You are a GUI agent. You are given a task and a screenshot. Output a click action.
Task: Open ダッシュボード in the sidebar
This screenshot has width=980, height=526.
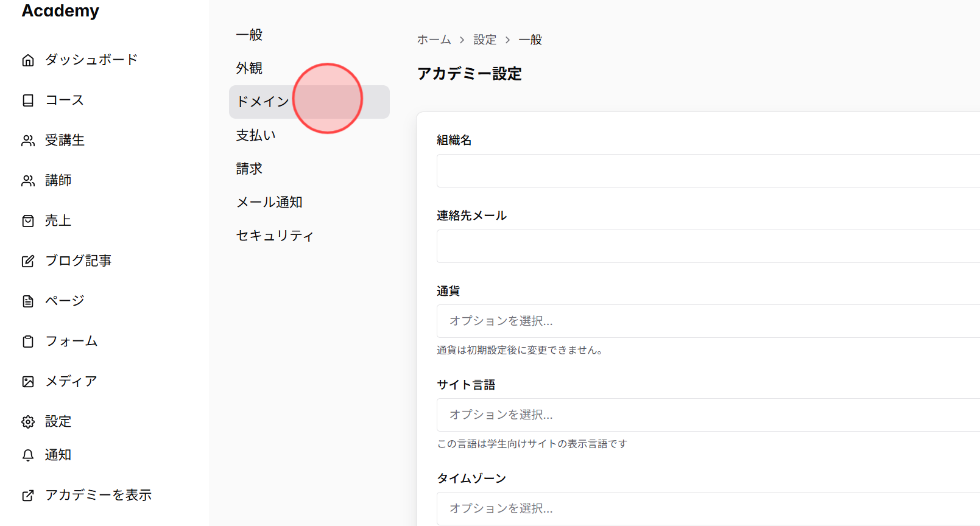(x=91, y=60)
